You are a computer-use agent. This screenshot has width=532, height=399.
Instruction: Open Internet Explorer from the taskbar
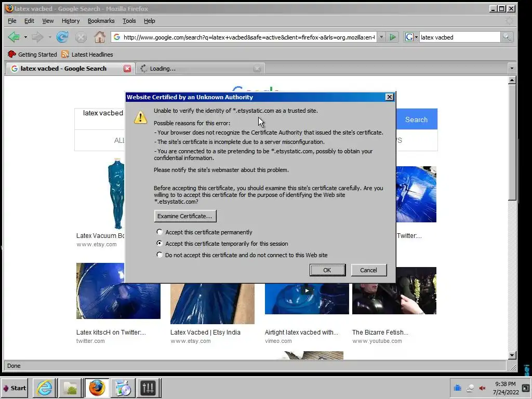point(45,388)
